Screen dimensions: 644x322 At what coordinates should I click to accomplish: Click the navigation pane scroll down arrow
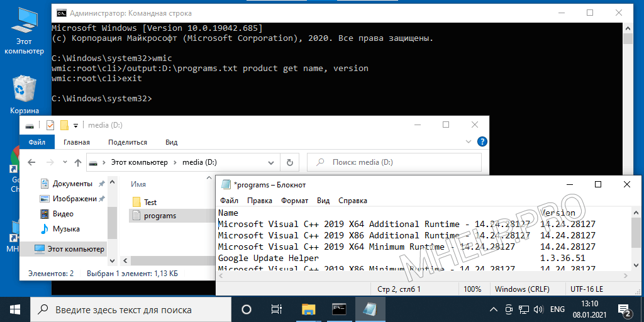click(112, 261)
